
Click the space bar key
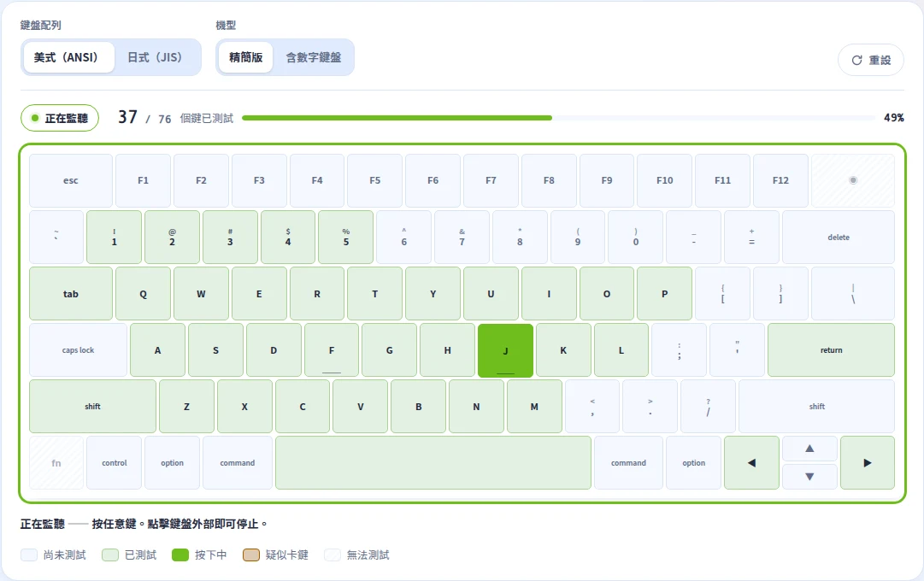pos(433,462)
